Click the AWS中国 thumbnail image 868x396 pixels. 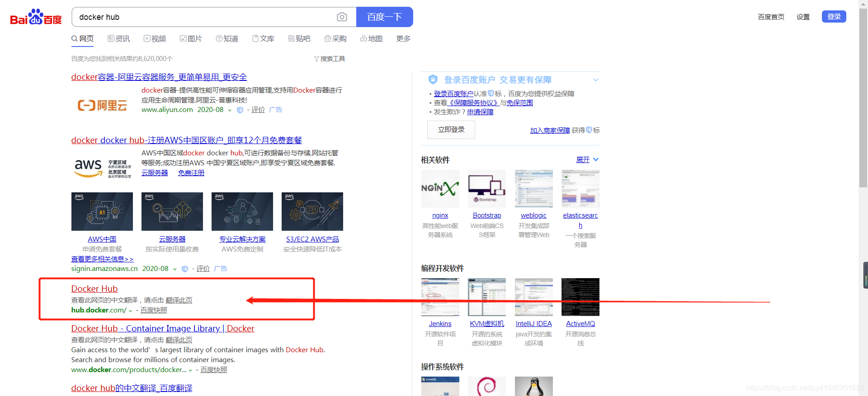click(x=102, y=211)
